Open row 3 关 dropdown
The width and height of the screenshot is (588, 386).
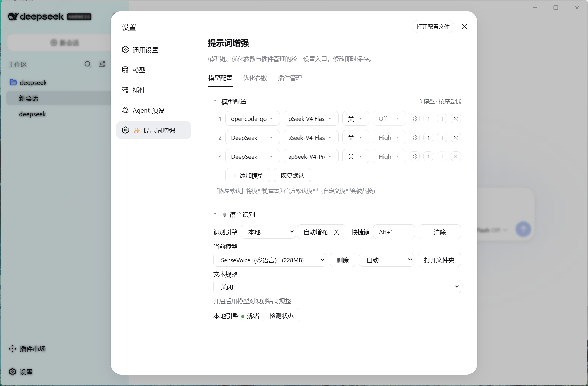point(355,157)
